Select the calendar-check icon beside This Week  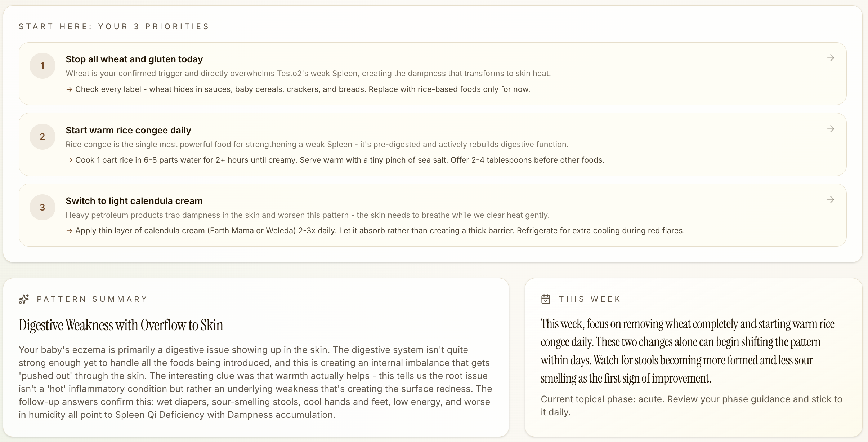coord(546,299)
